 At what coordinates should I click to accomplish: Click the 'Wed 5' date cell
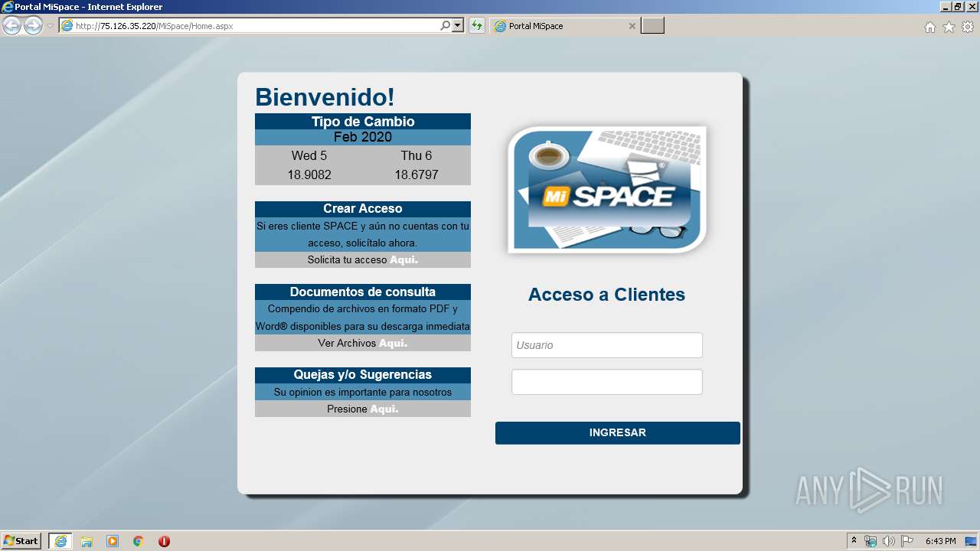[x=309, y=155]
